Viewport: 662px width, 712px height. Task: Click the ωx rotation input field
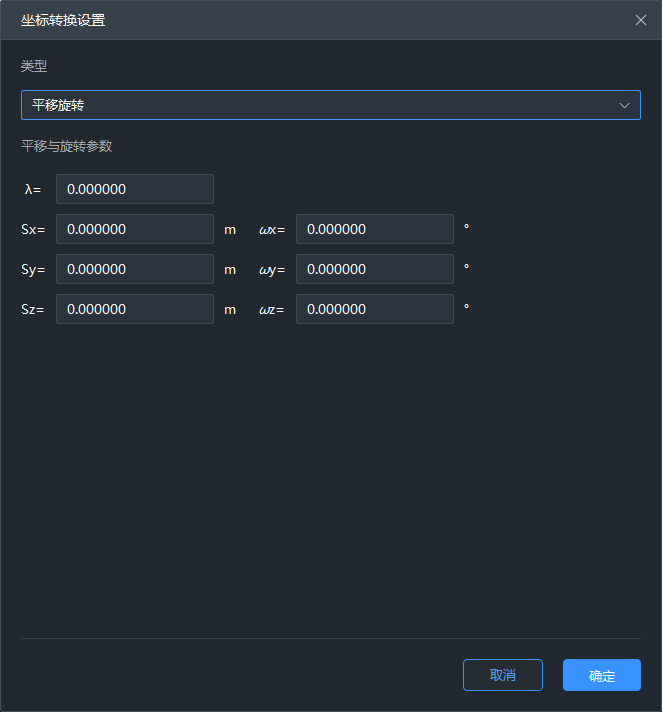coord(374,229)
